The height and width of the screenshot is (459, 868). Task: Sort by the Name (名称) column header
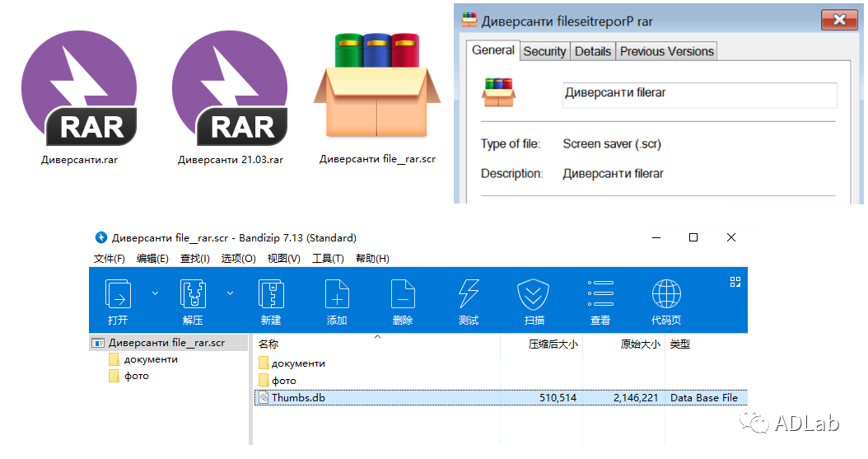tap(269, 344)
